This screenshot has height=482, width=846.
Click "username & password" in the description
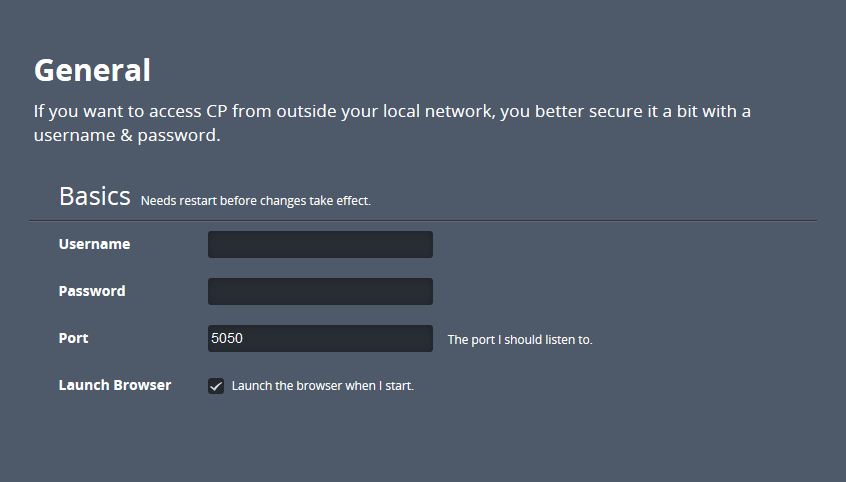[126, 135]
